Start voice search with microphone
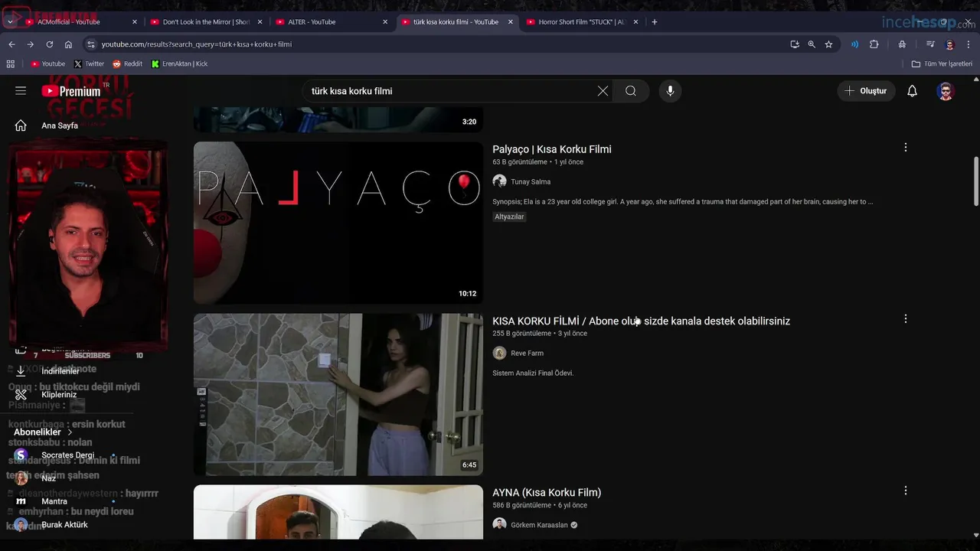 pos(670,91)
